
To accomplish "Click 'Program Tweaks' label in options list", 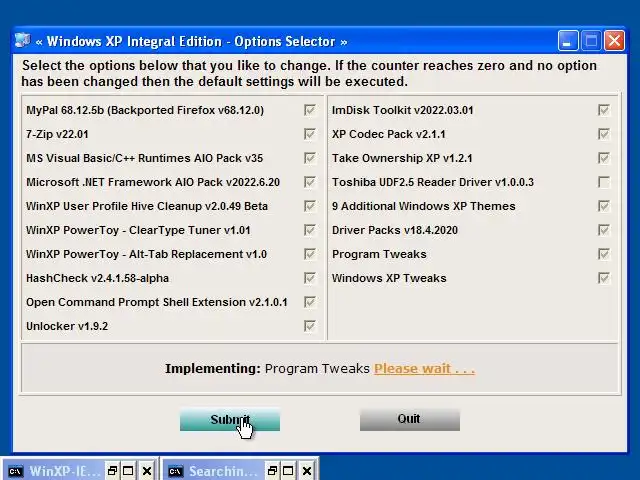I will [379, 254].
